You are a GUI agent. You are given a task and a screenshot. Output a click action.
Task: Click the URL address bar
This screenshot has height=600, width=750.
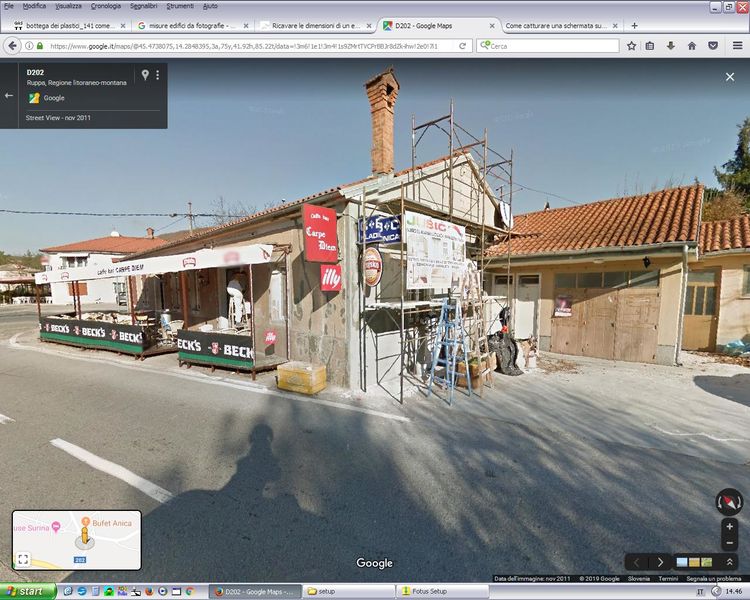[251, 46]
